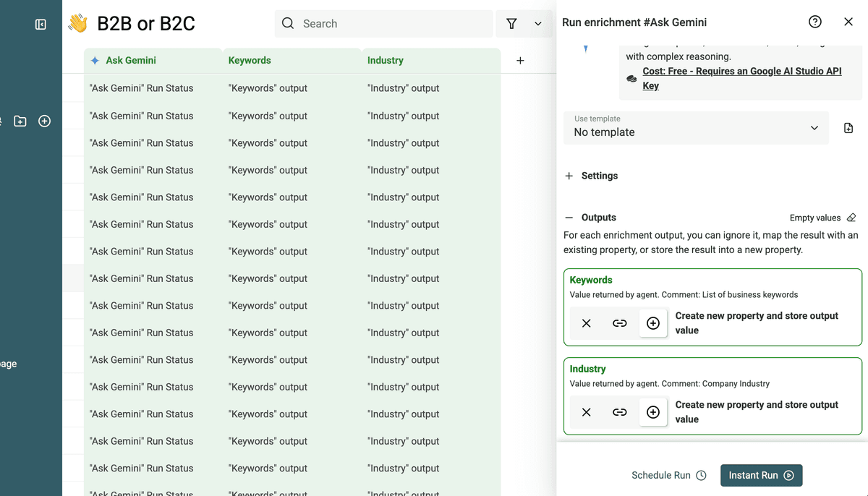The width and height of the screenshot is (868, 496).
Task: Click first row "Ask Gemini" Run Status cell
Action: (x=153, y=88)
